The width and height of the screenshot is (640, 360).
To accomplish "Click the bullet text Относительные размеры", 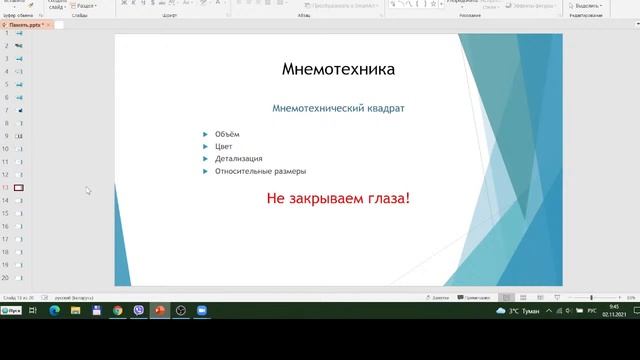I will pos(260,171).
